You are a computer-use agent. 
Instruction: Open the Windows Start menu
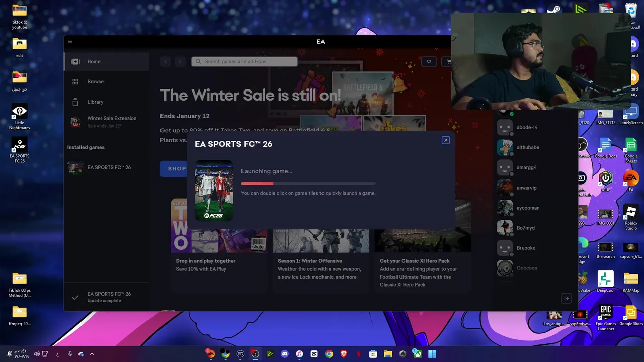tap(432, 354)
